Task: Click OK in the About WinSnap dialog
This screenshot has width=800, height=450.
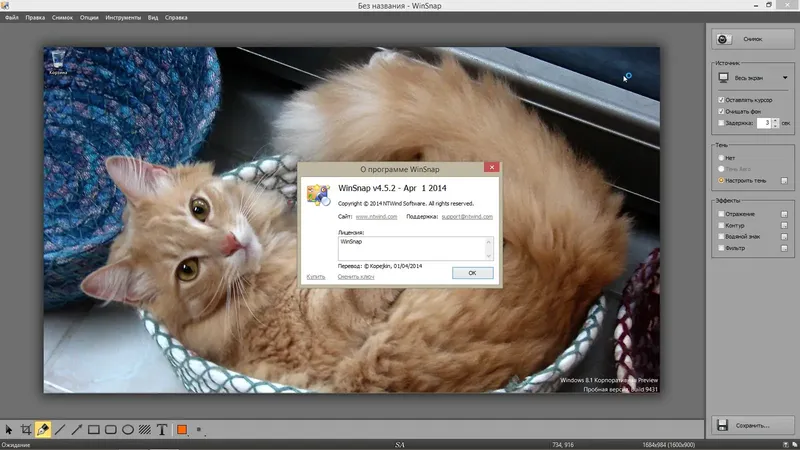Action: pyautogui.click(x=472, y=273)
